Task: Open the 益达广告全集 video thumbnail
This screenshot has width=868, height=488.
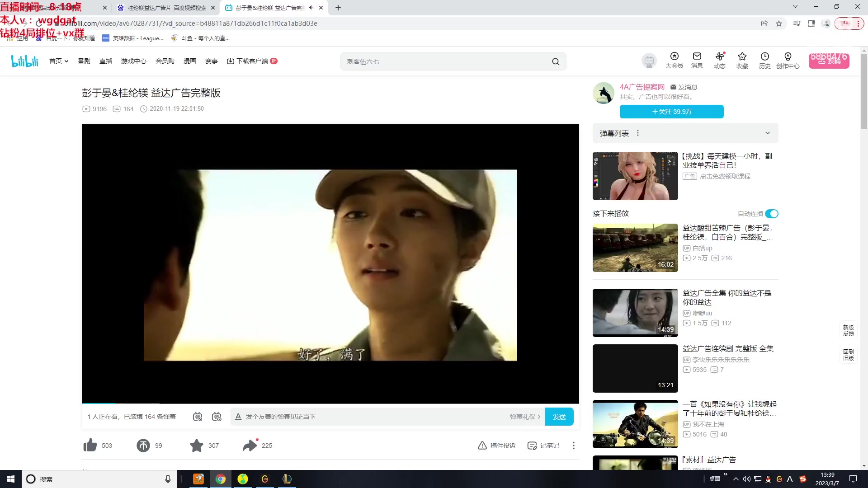Action: click(635, 313)
